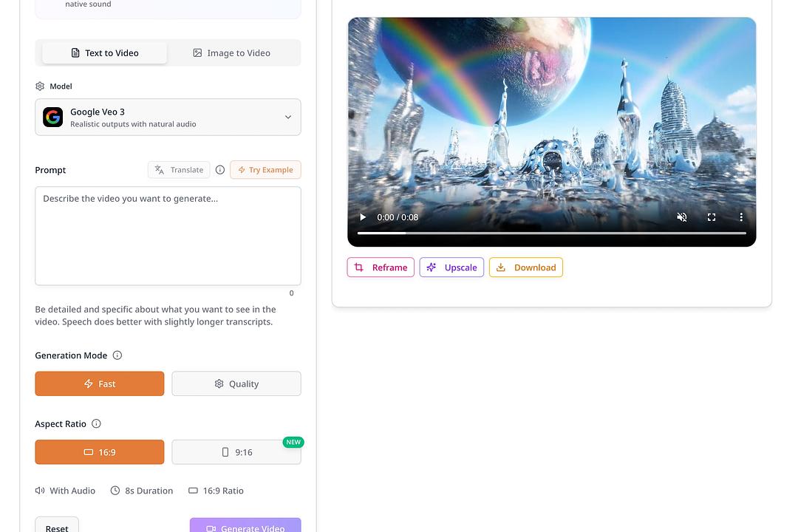Click the Aspect Ratio info icon
This screenshot has width=798, height=532.
point(96,423)
